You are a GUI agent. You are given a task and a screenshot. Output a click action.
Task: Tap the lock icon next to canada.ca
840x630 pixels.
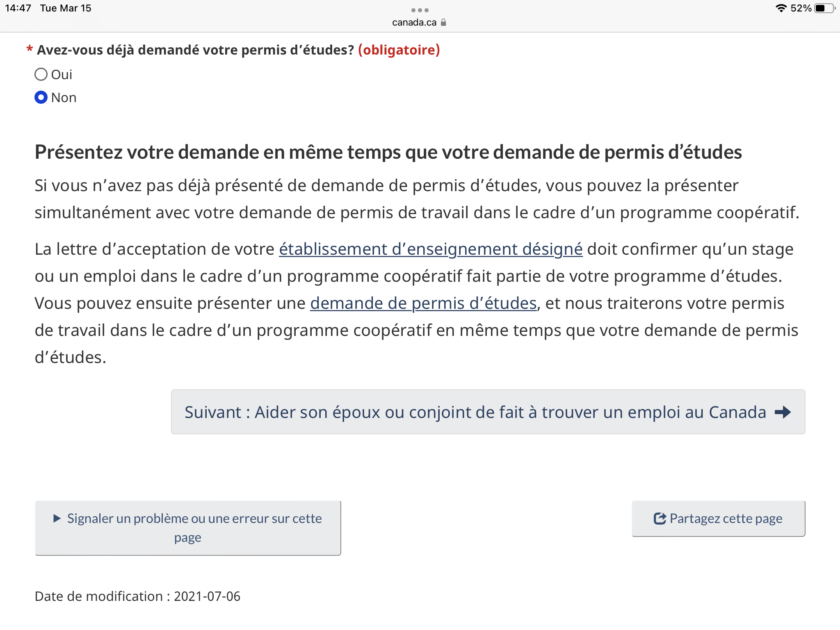(x=443, y=22)
